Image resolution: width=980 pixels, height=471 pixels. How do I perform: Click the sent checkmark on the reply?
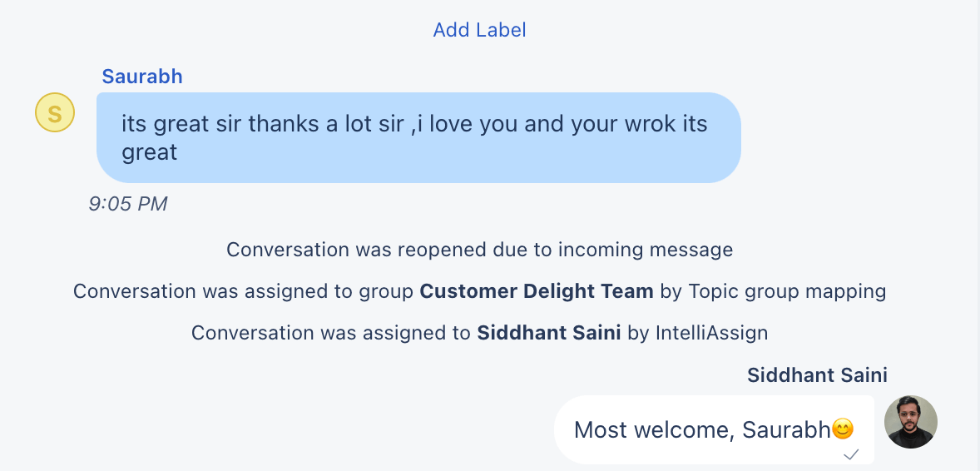click(x=851, y=454)
